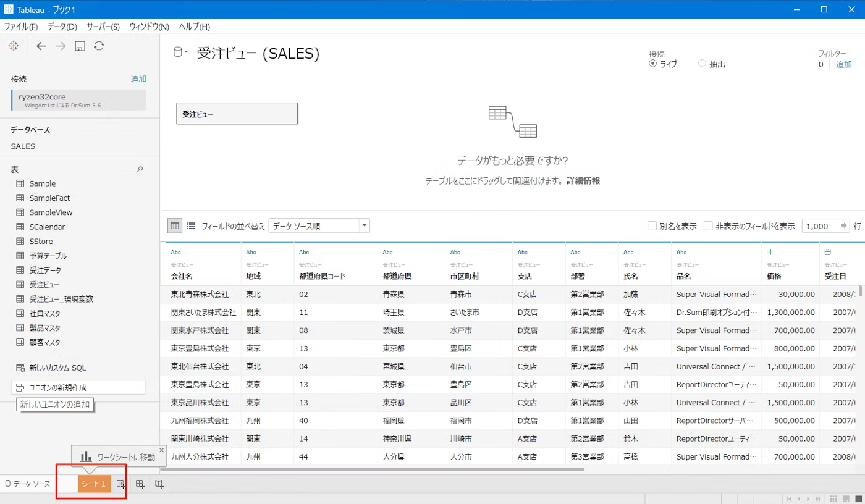865x504 pixels.
Task: Go back with the left arrow
Action: [x=41, y=46]
